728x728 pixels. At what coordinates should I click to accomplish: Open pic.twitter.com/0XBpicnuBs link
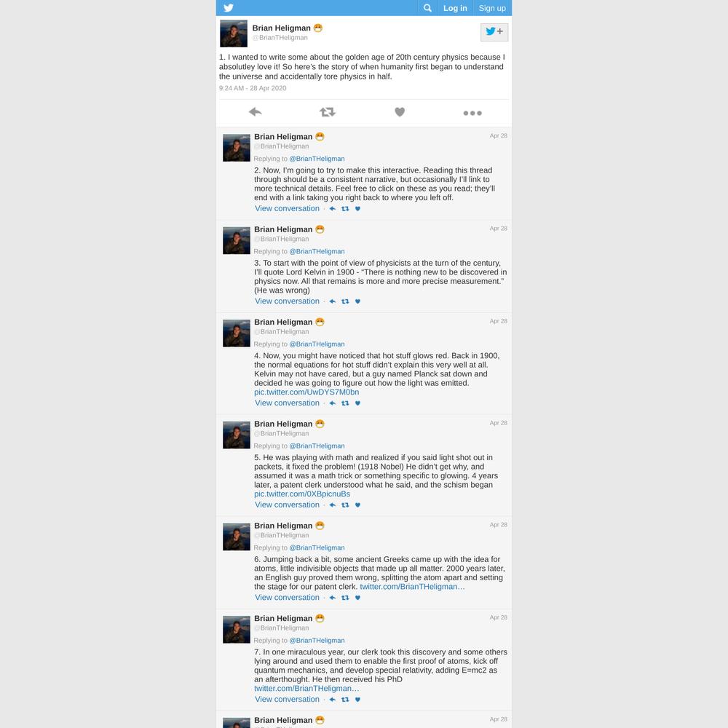302,494
